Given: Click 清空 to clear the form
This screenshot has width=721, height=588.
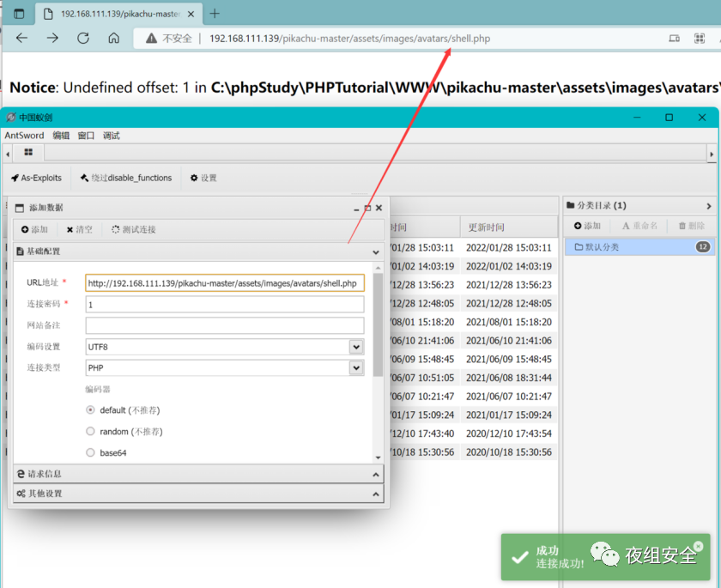Looking at the screenshot, I should [80, 229].
